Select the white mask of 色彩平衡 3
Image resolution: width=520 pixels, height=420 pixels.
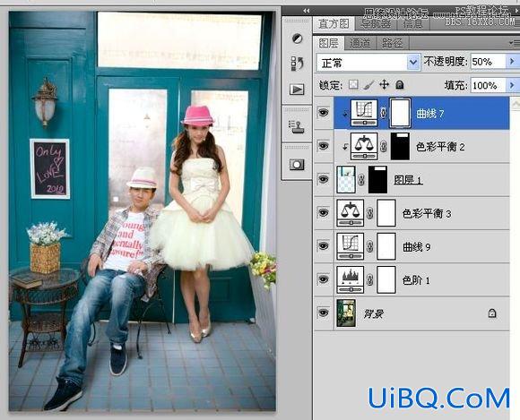click(386, 213)
